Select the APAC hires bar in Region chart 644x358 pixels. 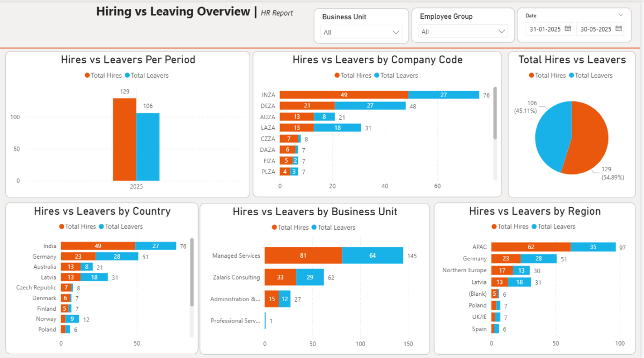pyautogui.click(x=530, y=247)
